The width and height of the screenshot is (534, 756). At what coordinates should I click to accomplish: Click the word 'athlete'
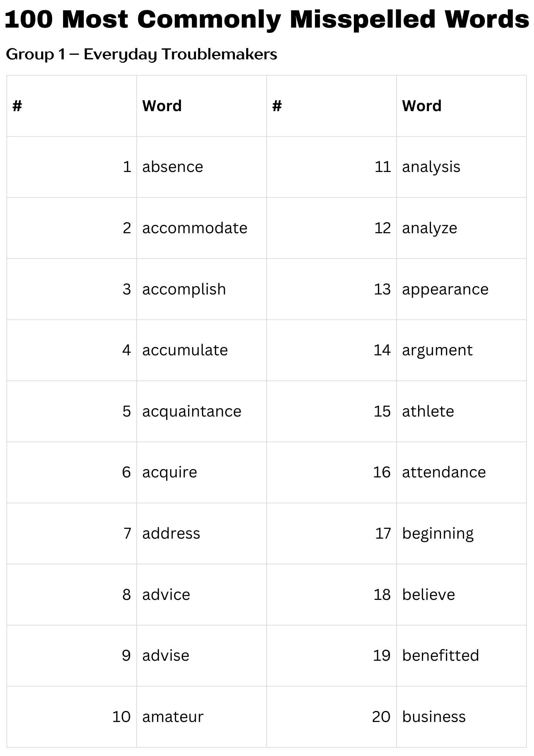pyautogui.click(x=428, y=411)
